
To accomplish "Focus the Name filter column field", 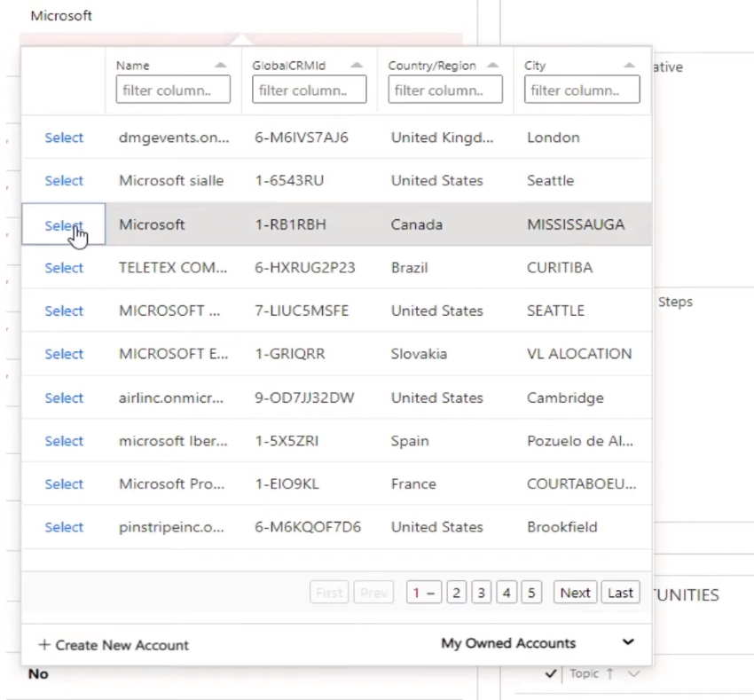I will pos(173,90).
